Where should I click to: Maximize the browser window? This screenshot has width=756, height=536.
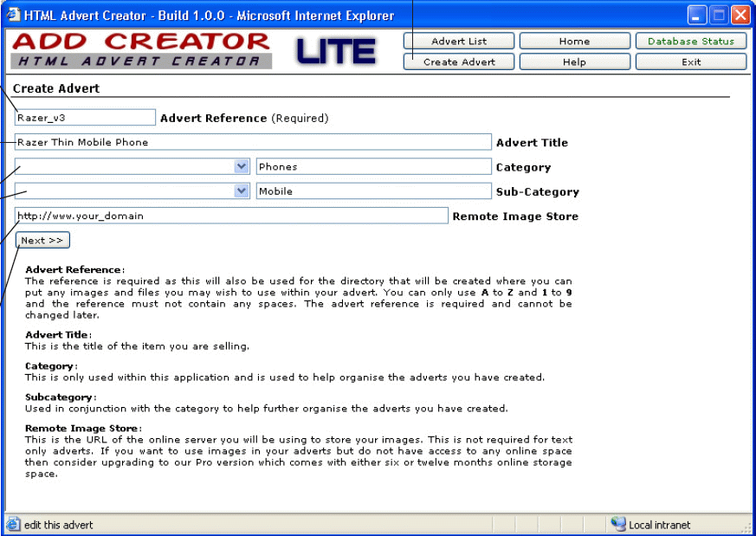pyautogui.click(x=719, y=16)
